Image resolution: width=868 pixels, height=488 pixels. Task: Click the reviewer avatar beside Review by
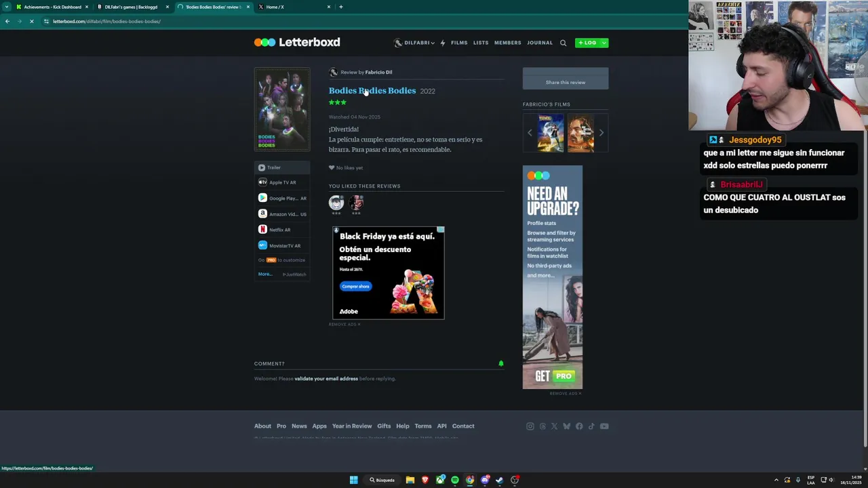coord(333,72)
